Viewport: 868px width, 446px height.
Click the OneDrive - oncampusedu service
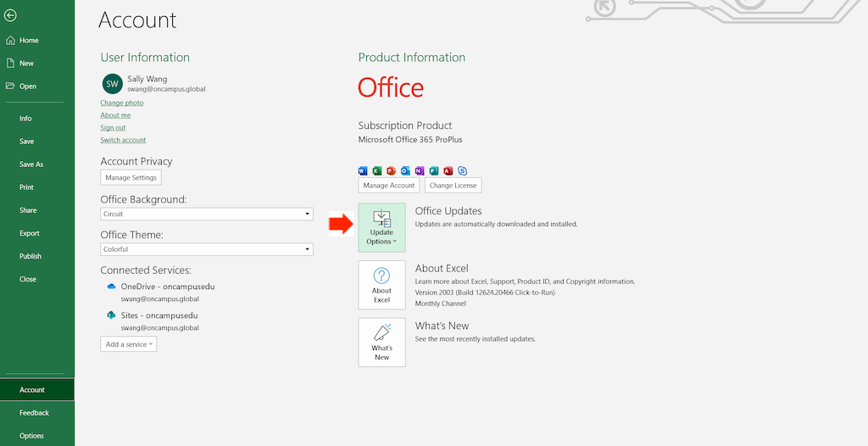pyautogui.click(x=168, y=287)
